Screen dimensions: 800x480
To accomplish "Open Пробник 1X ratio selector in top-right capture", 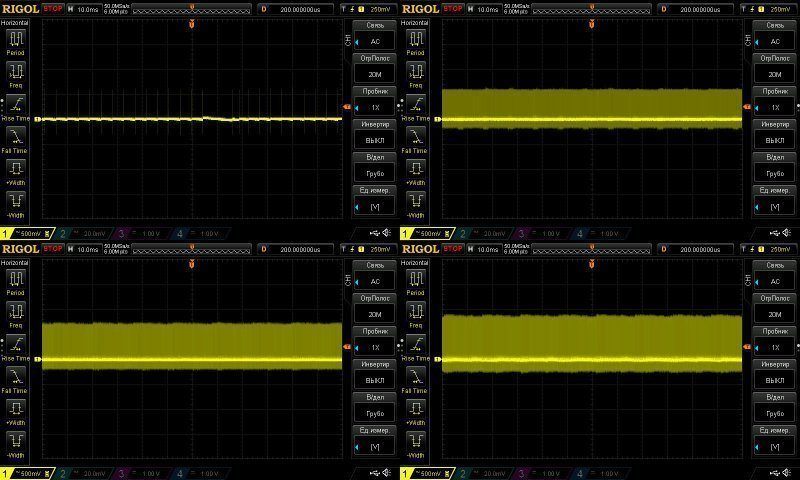I will (774, 102).
